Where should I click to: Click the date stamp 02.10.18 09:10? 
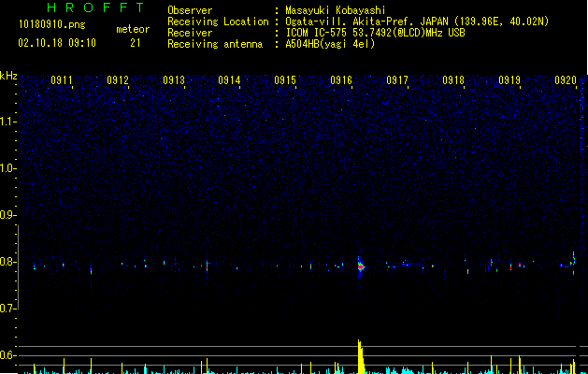coord(57,43)
